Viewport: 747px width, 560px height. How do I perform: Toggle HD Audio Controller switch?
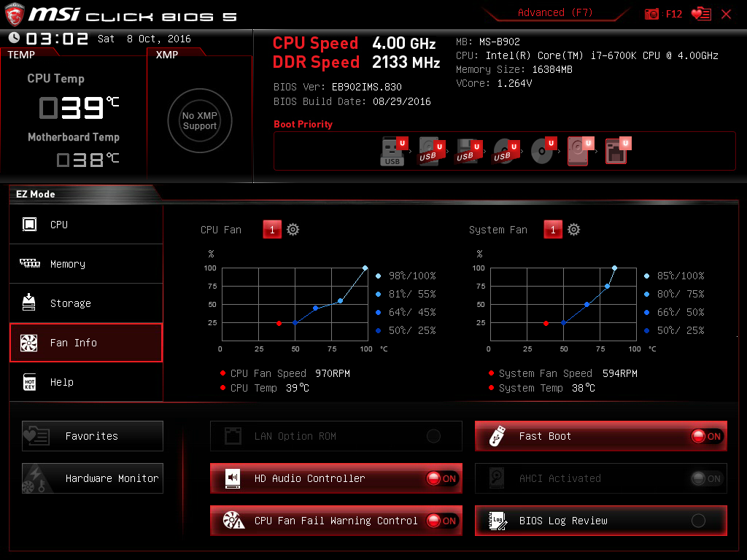442,478
